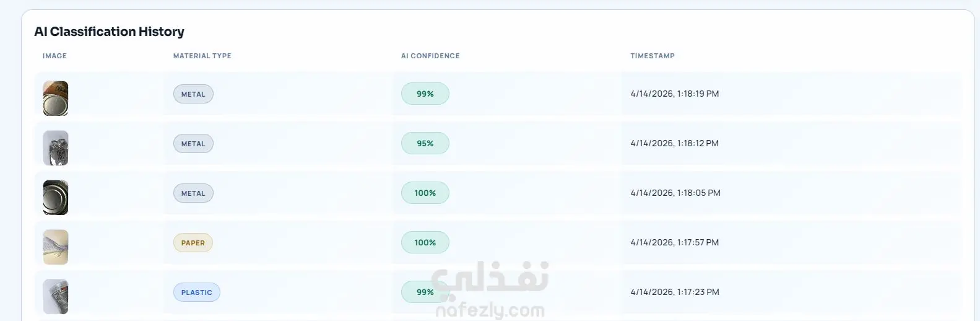View the dark metal lid thumbnail at 1:18:05
The width and height of the screenshot is (980, 321).
coord(56,198)
